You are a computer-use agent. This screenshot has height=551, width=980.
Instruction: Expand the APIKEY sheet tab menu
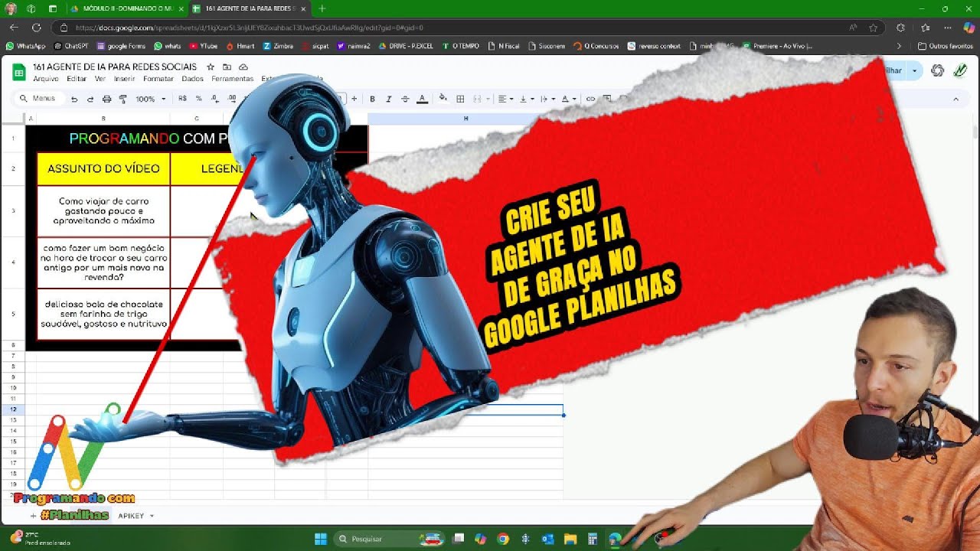point(152,516)
